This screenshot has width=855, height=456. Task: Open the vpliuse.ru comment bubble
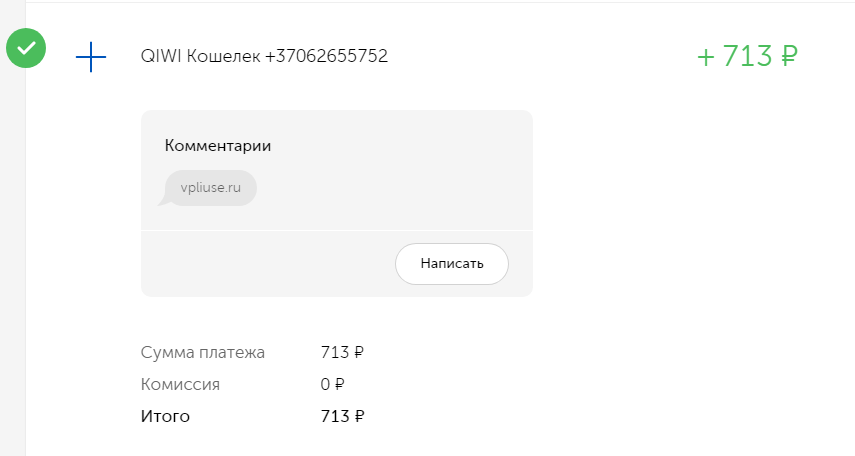tap(210, 188)
